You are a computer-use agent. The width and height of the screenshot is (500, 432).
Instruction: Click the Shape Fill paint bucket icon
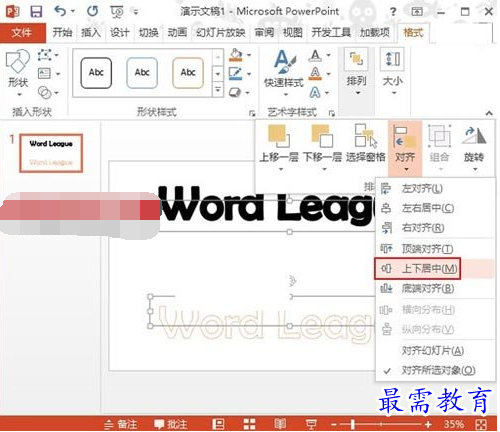click(236, 55)
